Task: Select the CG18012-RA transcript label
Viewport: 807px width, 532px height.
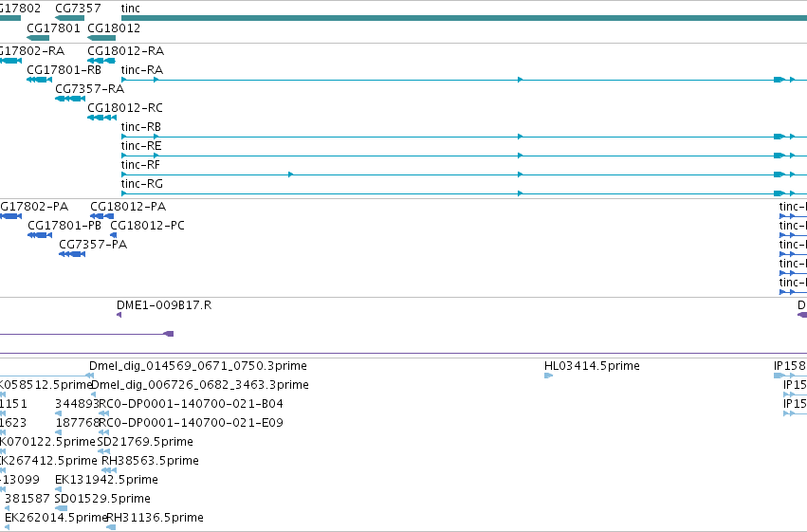Action: [x=125, y=51]
